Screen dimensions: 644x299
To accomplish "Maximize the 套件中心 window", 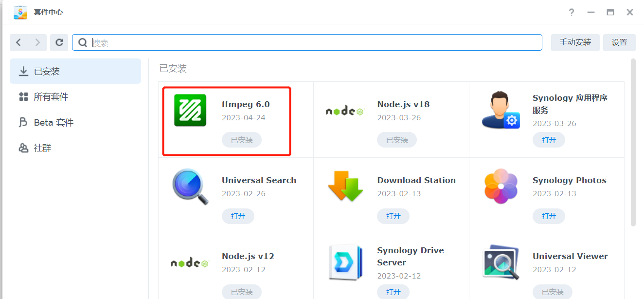I will 610,12.
